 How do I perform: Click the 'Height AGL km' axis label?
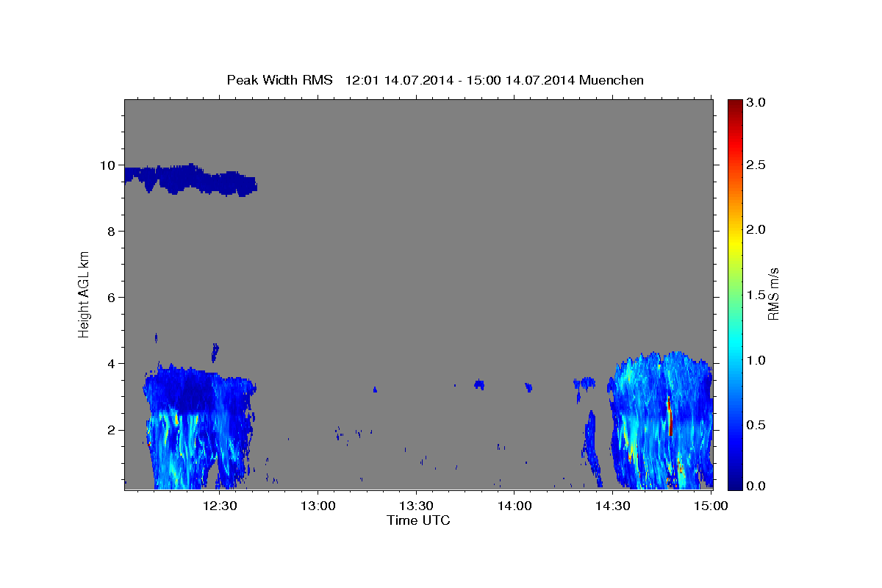84,294
